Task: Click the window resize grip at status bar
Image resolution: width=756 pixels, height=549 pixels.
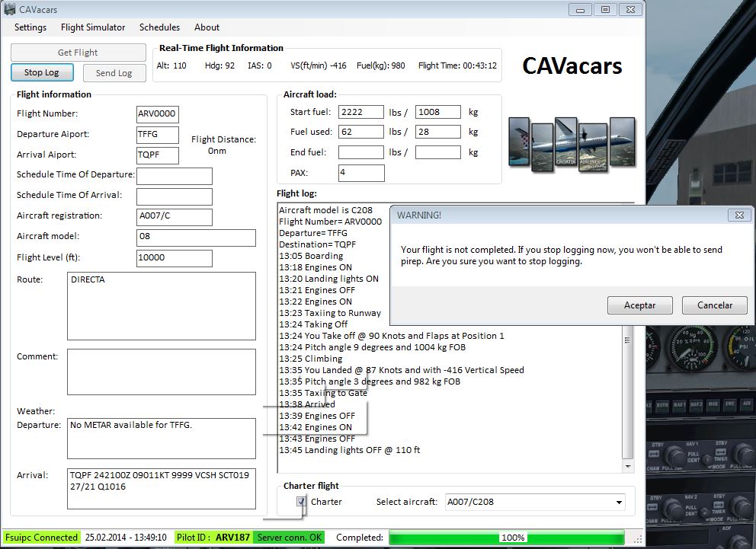Action: 637,539
